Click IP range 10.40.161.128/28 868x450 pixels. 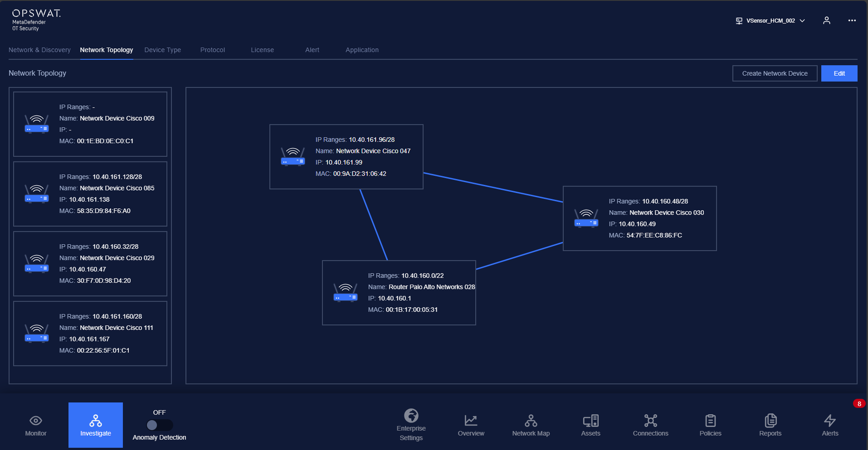(x=117, y=177)
